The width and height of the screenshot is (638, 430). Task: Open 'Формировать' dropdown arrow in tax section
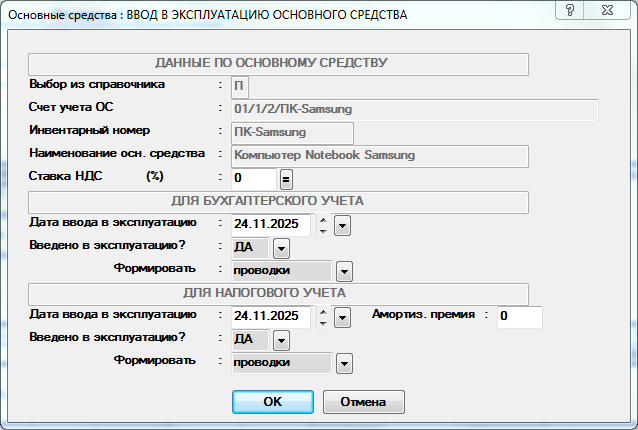click(345, 363)
